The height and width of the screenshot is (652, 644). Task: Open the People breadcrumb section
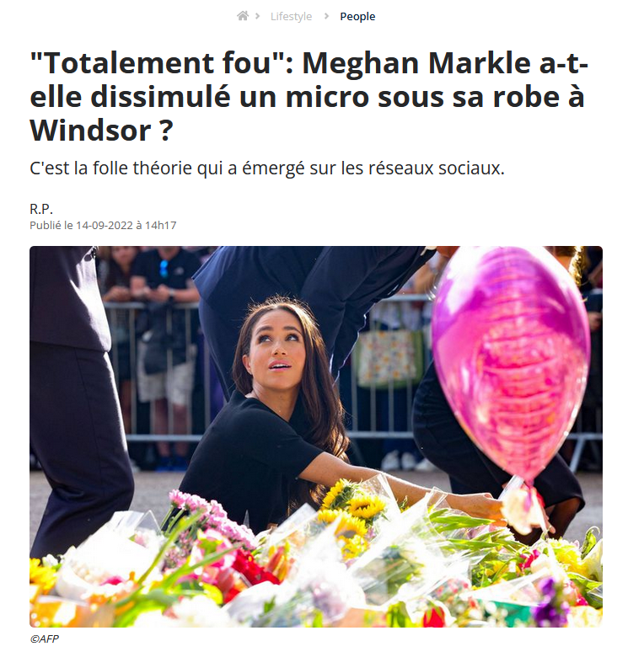pos(357,16)
